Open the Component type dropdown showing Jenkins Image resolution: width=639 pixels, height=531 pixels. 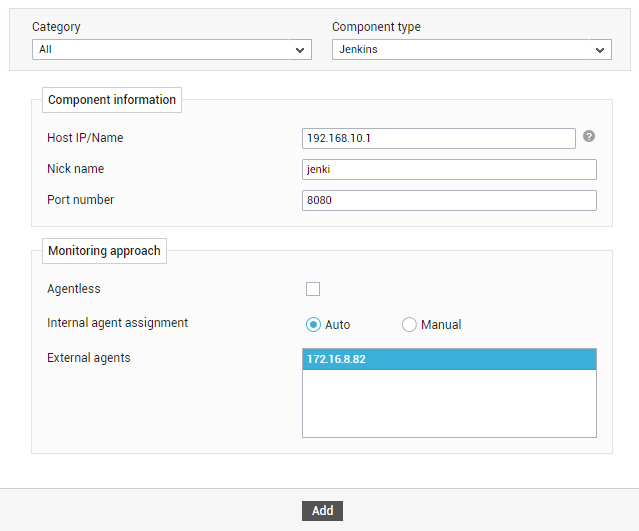pos(472,50)
